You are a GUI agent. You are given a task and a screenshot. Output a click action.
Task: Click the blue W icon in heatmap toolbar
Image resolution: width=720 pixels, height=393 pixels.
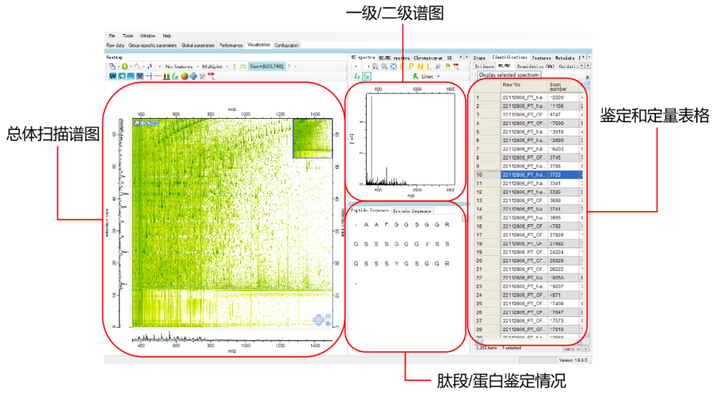click(112, 76)
